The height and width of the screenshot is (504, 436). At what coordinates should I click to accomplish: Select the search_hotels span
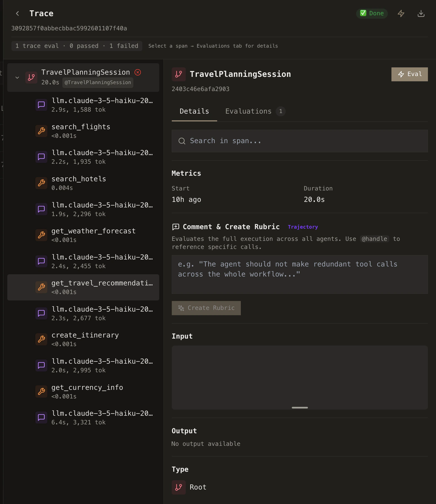[x=79, y=182]
